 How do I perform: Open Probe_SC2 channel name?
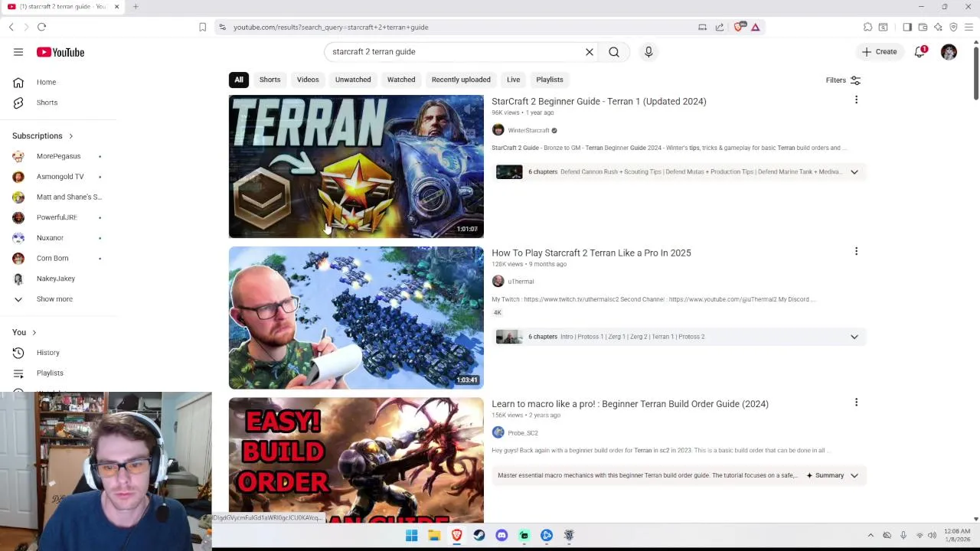click(522, 433)
